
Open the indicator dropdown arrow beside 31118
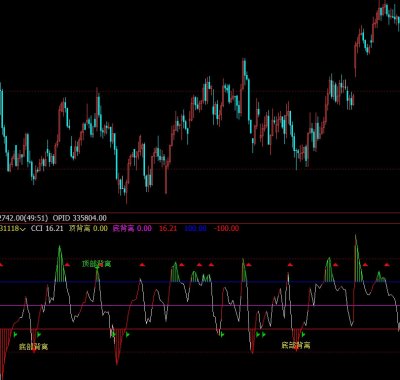coord(23,229)
